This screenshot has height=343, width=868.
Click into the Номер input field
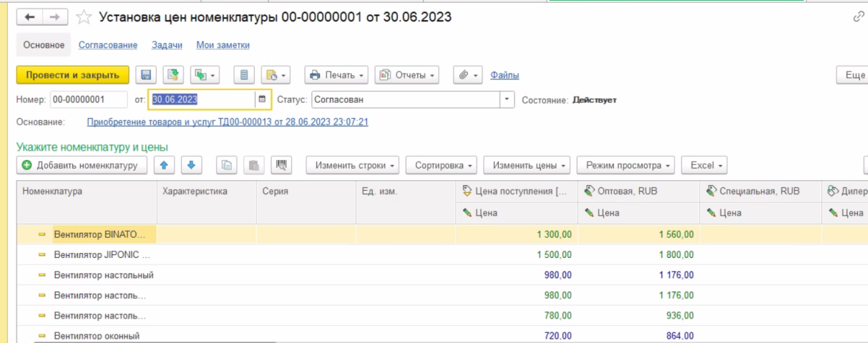88,100
